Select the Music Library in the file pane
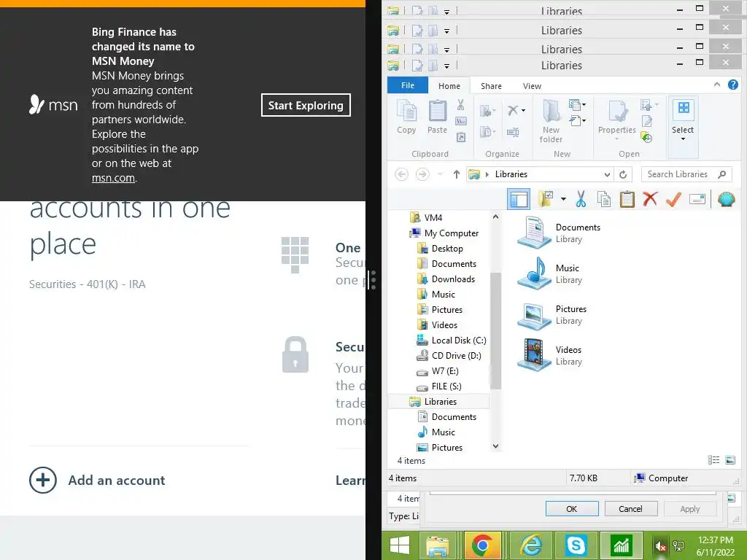This screenshot has height=560, width=747. pos(549,274)
